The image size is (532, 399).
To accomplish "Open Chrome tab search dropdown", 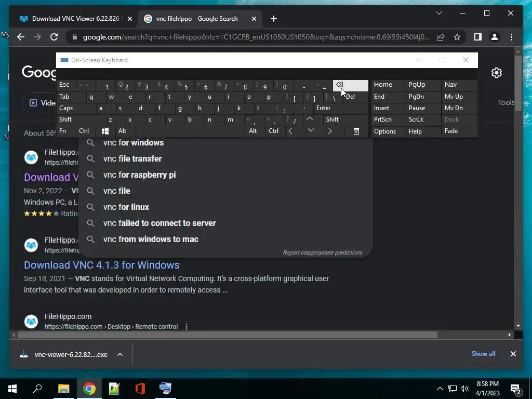I will (x=438, y=13).
